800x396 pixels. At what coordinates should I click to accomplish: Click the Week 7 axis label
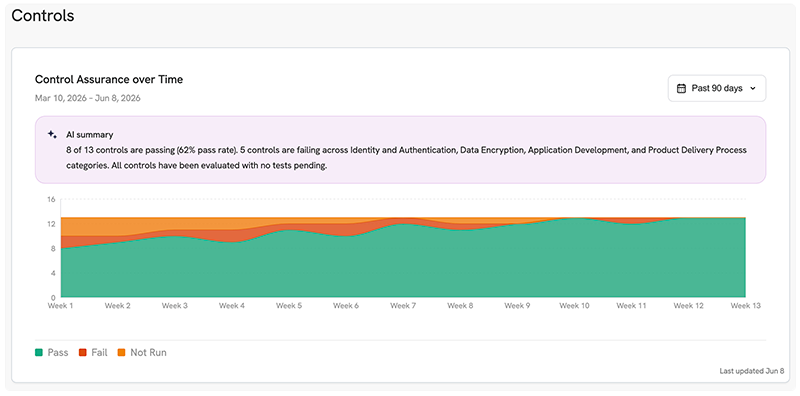coord(404,306)
